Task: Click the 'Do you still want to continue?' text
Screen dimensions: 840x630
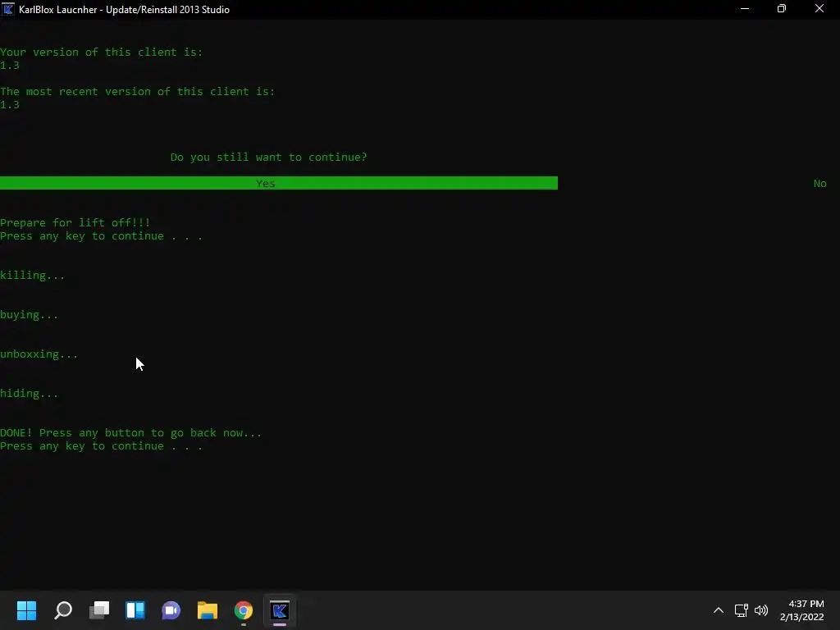Action: 268,157
